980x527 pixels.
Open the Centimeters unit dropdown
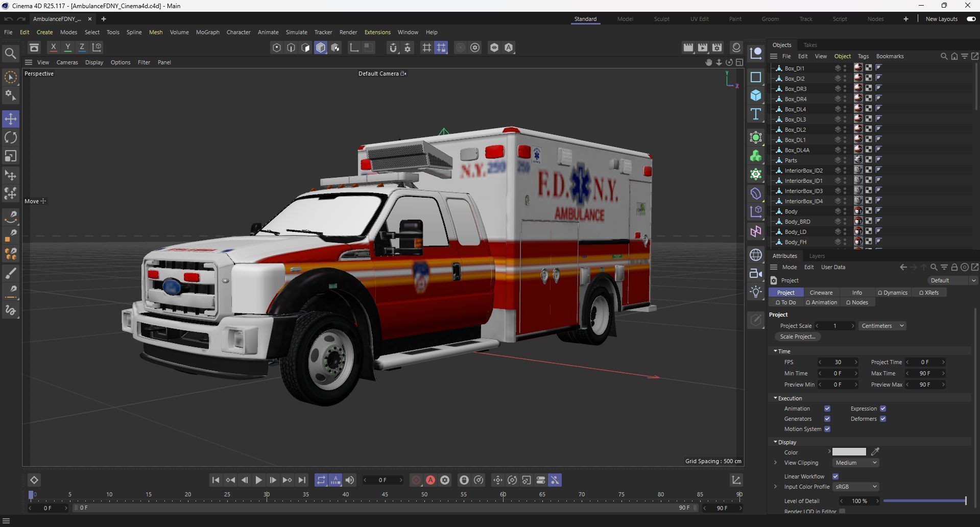[x=882, y=326]
